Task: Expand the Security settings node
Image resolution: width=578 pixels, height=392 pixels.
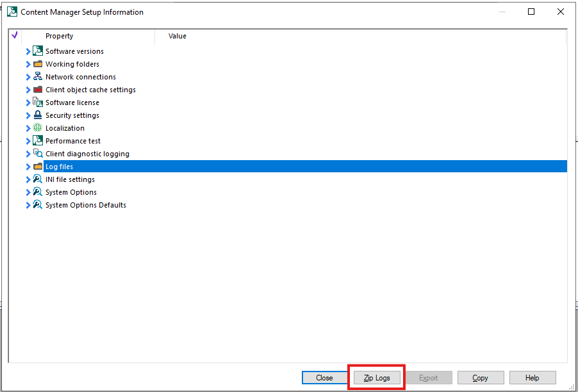Action: pyautogui.click(x=28, y=115)
